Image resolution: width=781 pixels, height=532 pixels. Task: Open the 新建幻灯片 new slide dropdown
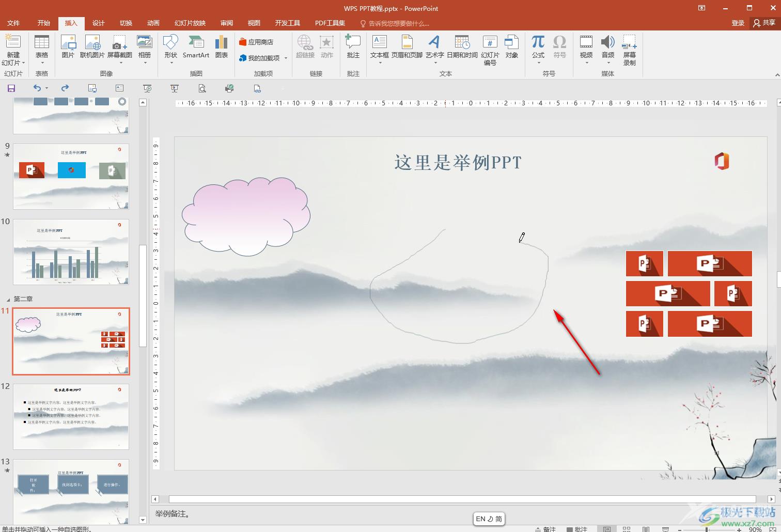[x=13, y=62]
